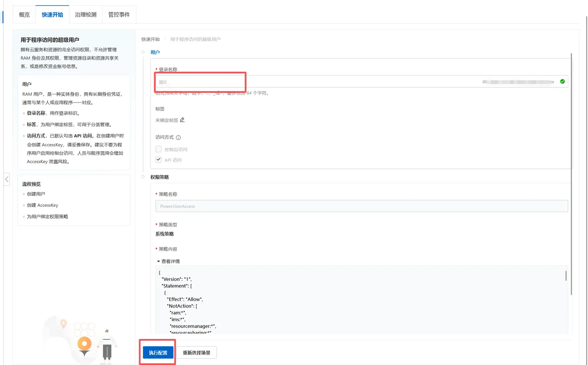Image resolution: width=588 pixels, height=365 pixels.
Task: Collapse the 查看详情 policy details
Action: click(x=168, y=261)
